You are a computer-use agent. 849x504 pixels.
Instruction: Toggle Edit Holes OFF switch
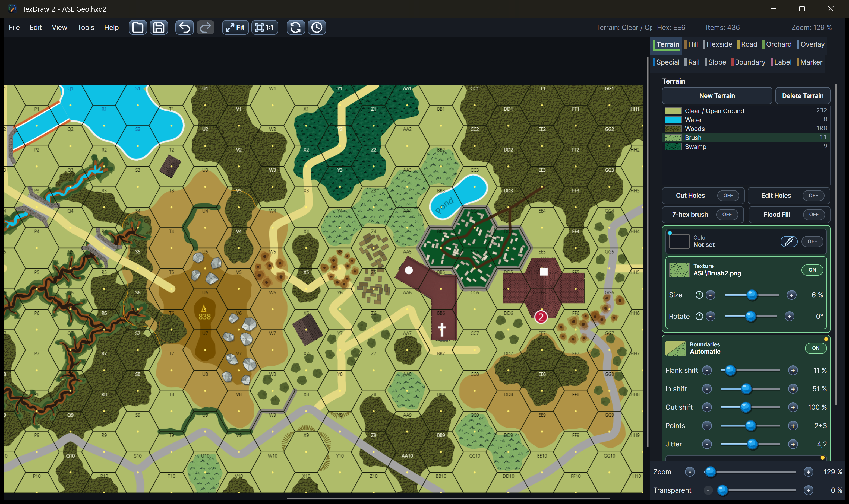(x=813, y=196)
